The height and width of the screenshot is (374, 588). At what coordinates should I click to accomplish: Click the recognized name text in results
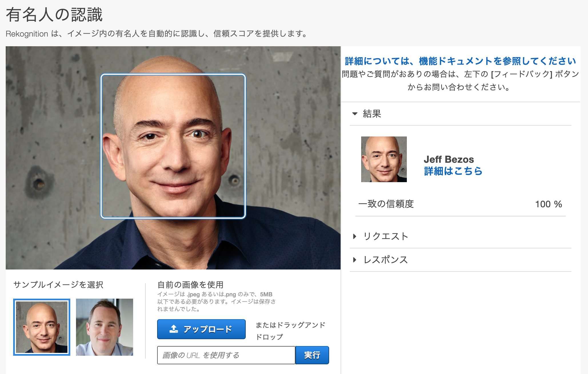(449, 159)
